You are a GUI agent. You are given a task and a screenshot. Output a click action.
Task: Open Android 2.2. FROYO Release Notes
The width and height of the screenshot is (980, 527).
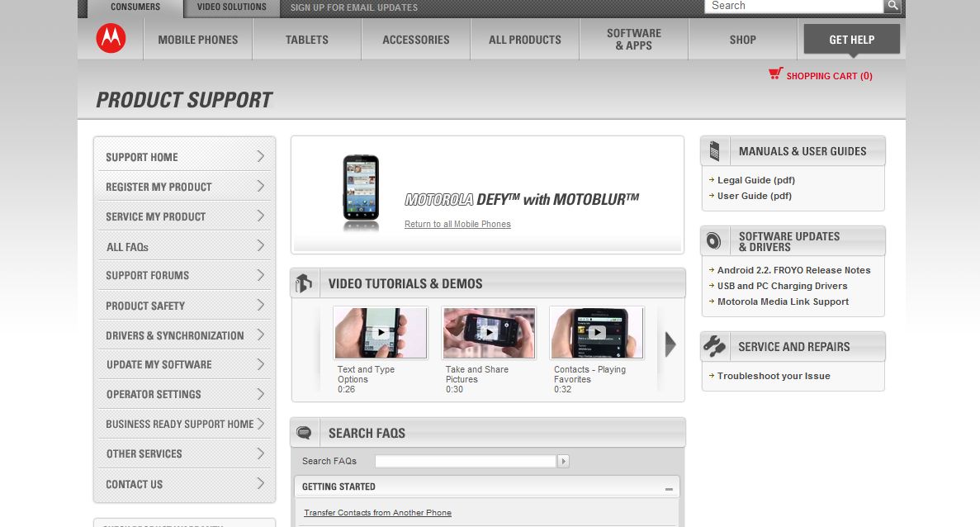pyautogui.click(x=793, y=270)
